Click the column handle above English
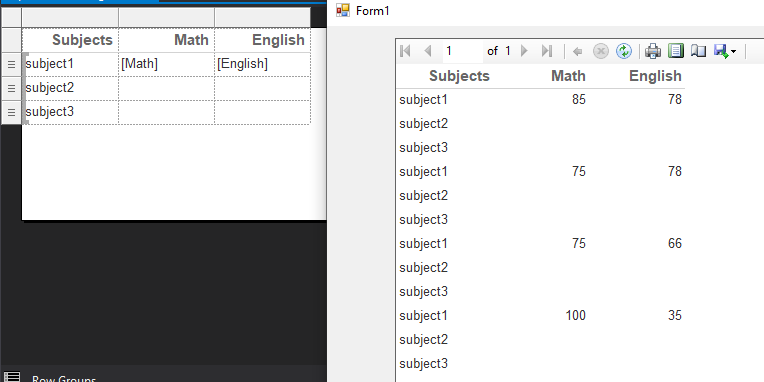Image resolution: width=764 pixels, height=382 pixels. click(263, 18)
